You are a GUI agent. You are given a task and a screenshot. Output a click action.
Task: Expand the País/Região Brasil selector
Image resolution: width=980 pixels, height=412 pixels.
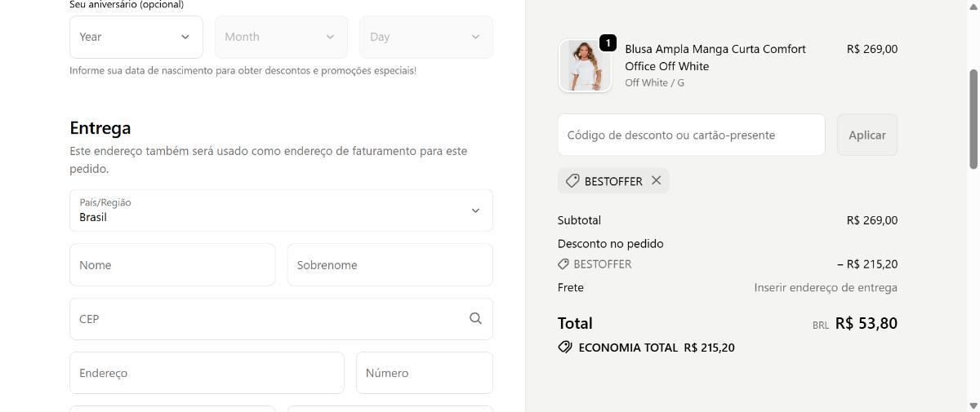click(281, 210)
